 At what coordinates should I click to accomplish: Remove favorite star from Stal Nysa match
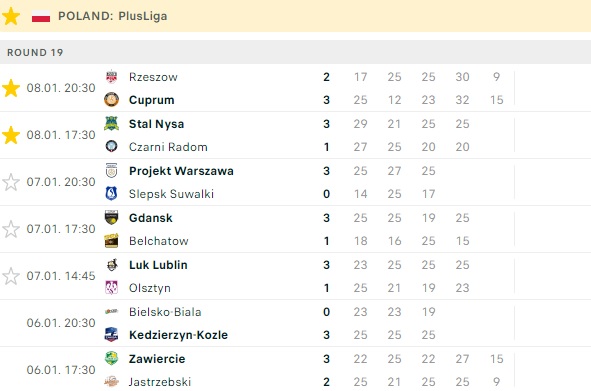11,135
